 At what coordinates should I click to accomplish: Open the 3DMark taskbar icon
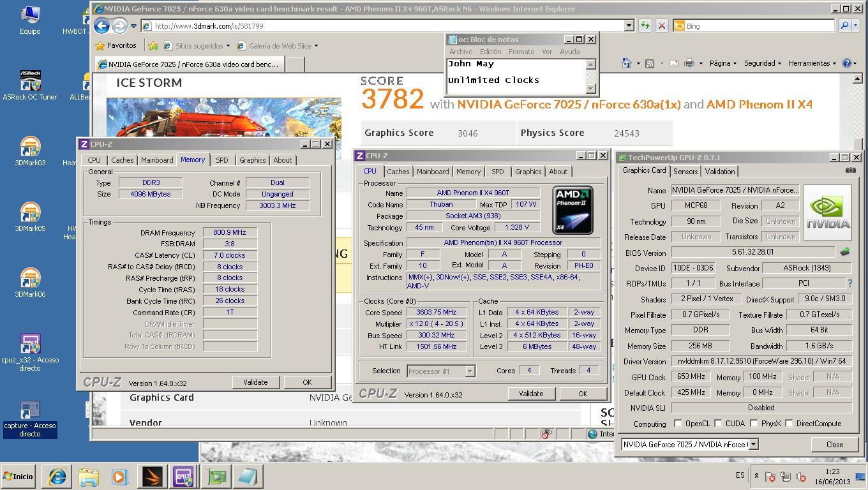pos(152,477)
